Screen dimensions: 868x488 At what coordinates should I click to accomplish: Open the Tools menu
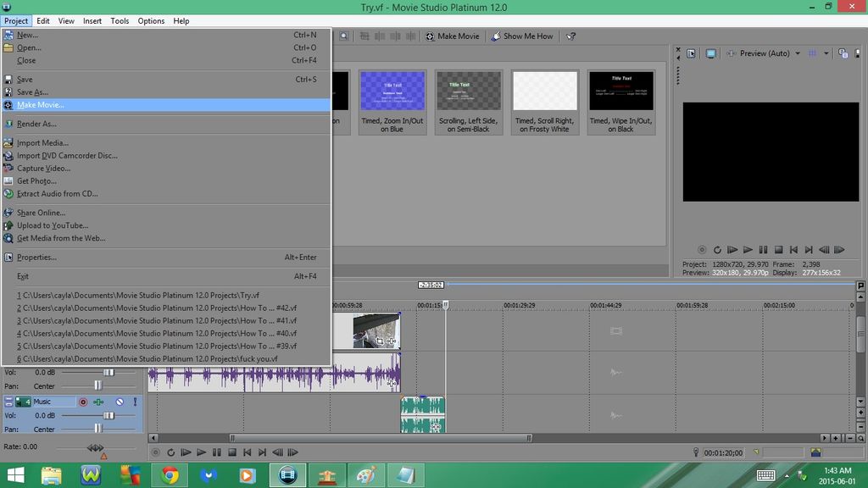tap(119, 20)
